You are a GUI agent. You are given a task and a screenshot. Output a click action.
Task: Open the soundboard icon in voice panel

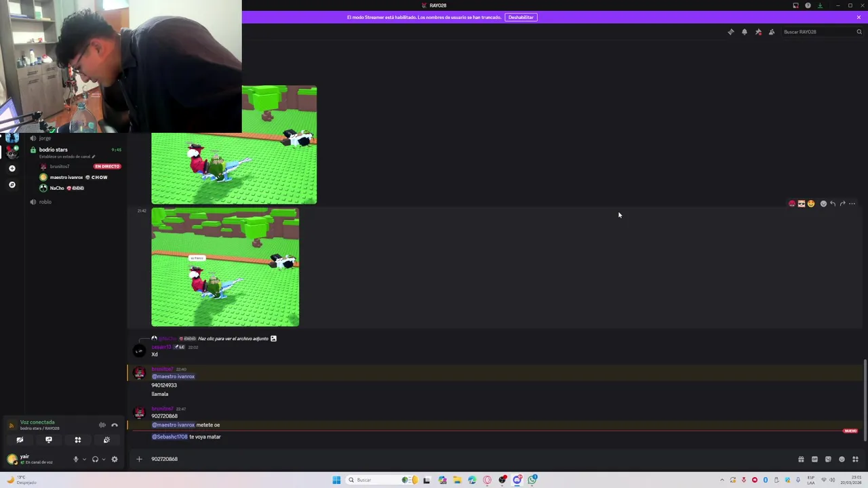click(106, 440)
